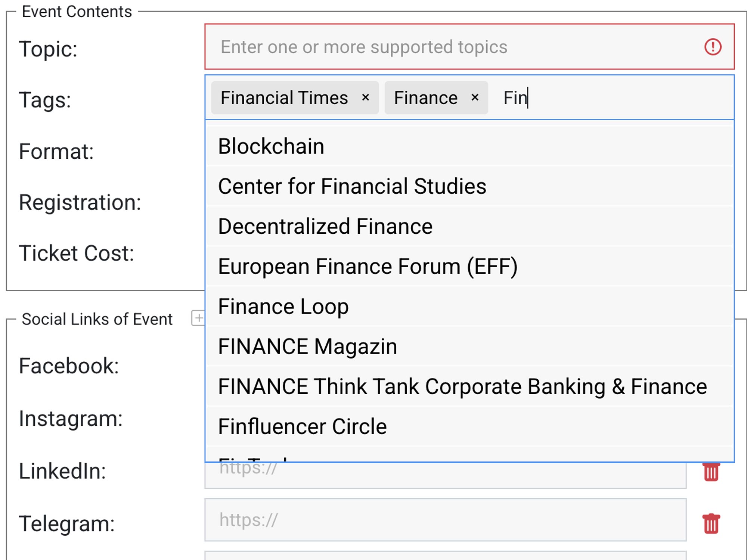Choose "FINANCE Magazin" from the dropdown

tap(307, 346)
